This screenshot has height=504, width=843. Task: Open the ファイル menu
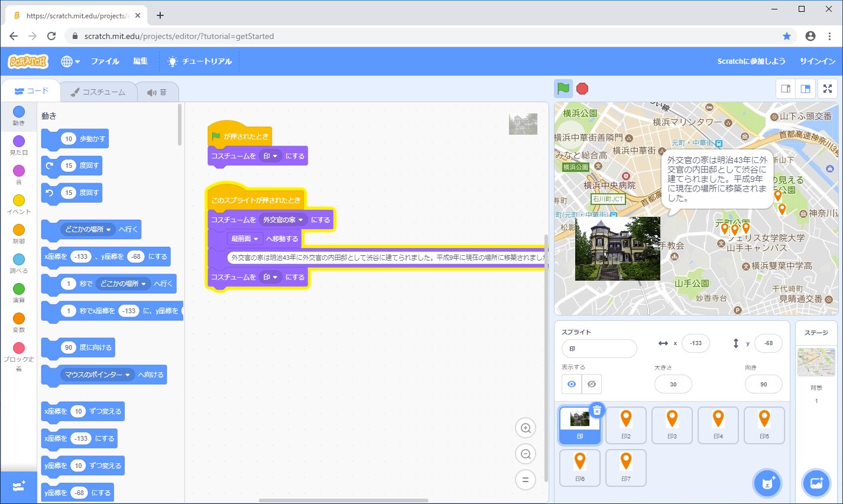click(x=105, y=61)
